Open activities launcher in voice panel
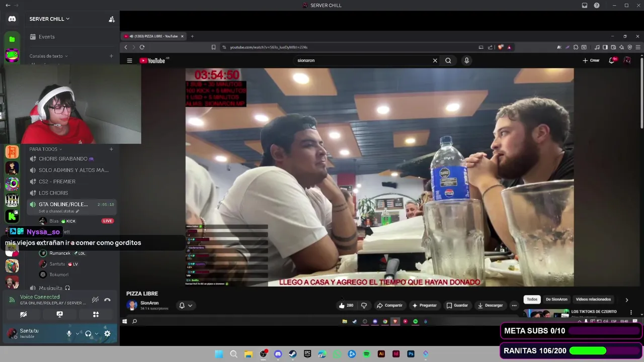The image size is (644, 362). point(96,314)
